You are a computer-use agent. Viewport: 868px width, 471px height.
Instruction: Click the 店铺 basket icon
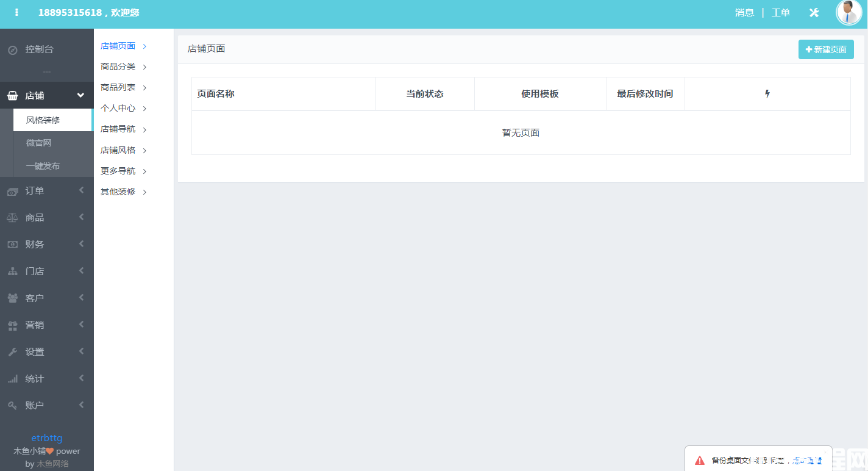[12, 96]
